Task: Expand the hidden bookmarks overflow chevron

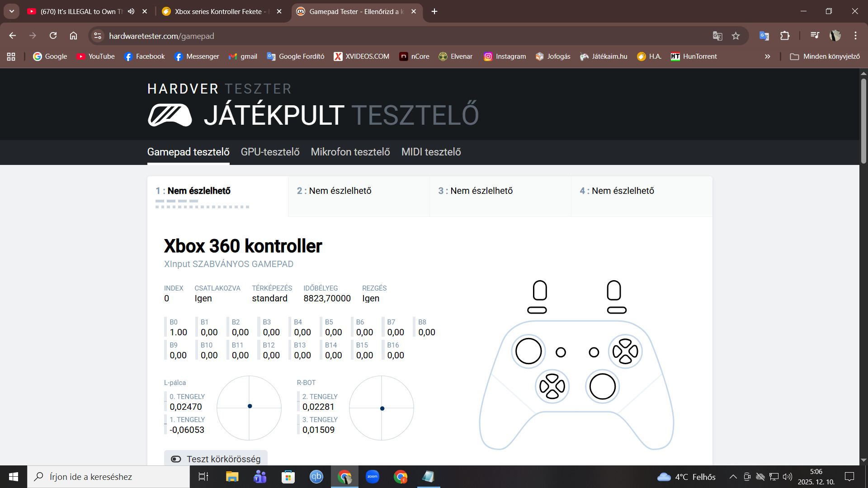Action: pos(767,56)
